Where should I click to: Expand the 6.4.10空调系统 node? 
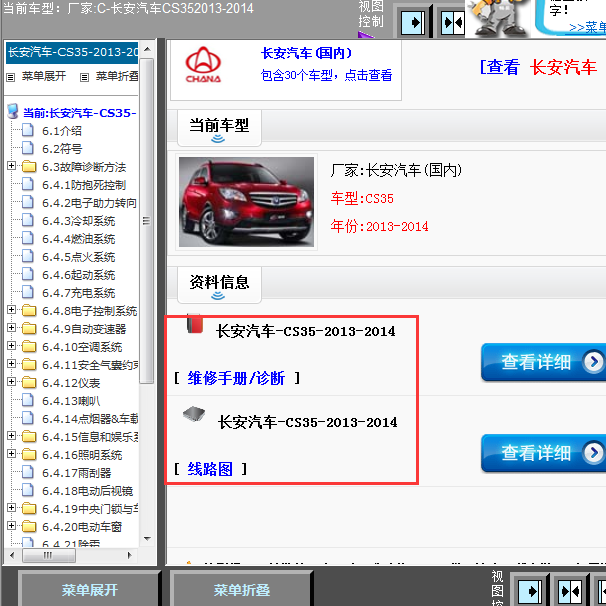pyautogui.click(x=12, y=346)
